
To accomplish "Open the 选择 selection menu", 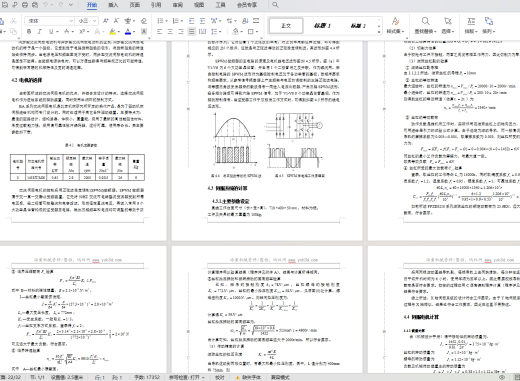I will [448, 26].
